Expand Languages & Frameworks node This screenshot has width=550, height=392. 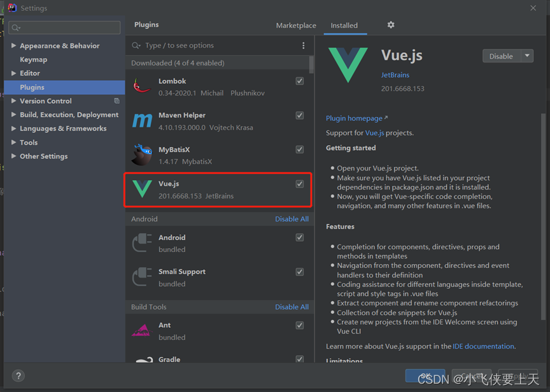(13, 129)
